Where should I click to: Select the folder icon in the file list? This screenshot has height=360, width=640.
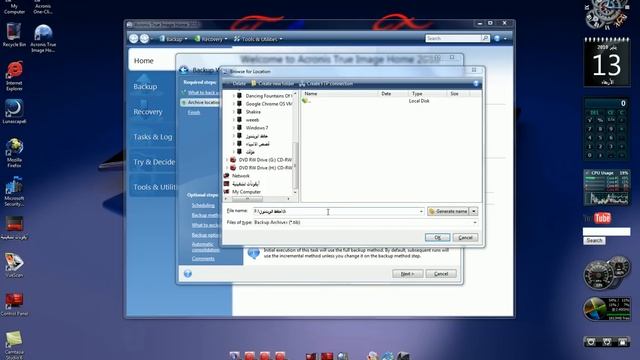(x=305, y=101)
